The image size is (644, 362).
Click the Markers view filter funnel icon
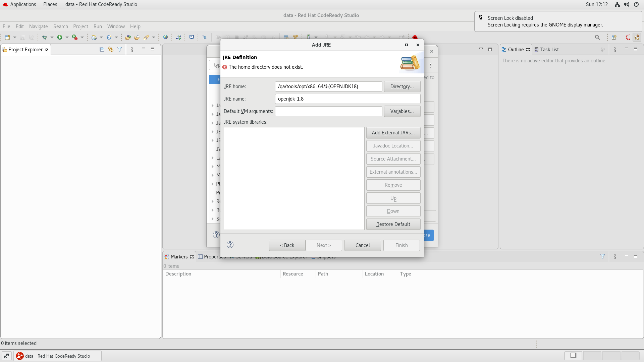(x=602, y=256)
